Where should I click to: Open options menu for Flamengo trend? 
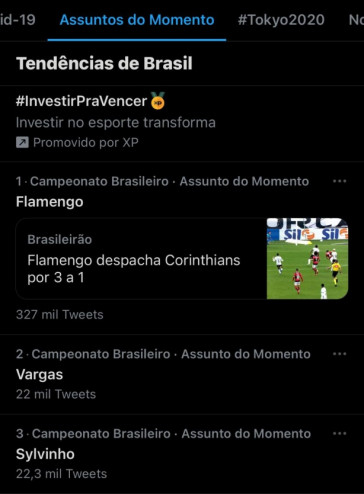click(340, 181)
